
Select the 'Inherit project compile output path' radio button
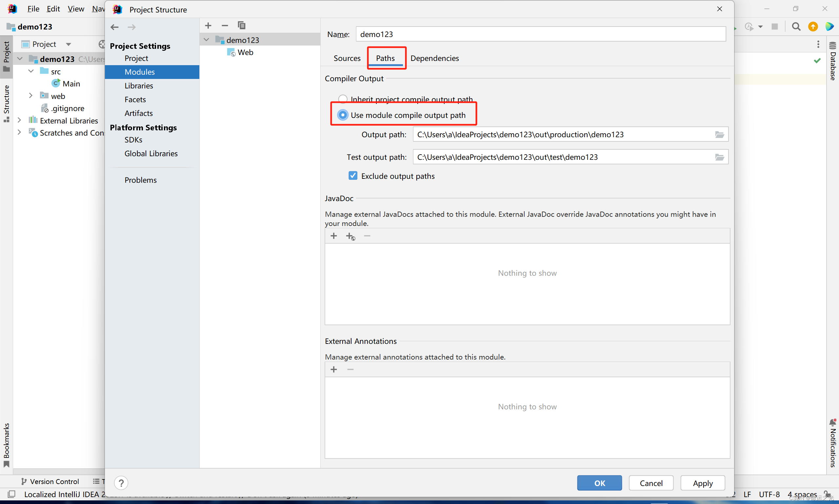[x=342, y=99]
